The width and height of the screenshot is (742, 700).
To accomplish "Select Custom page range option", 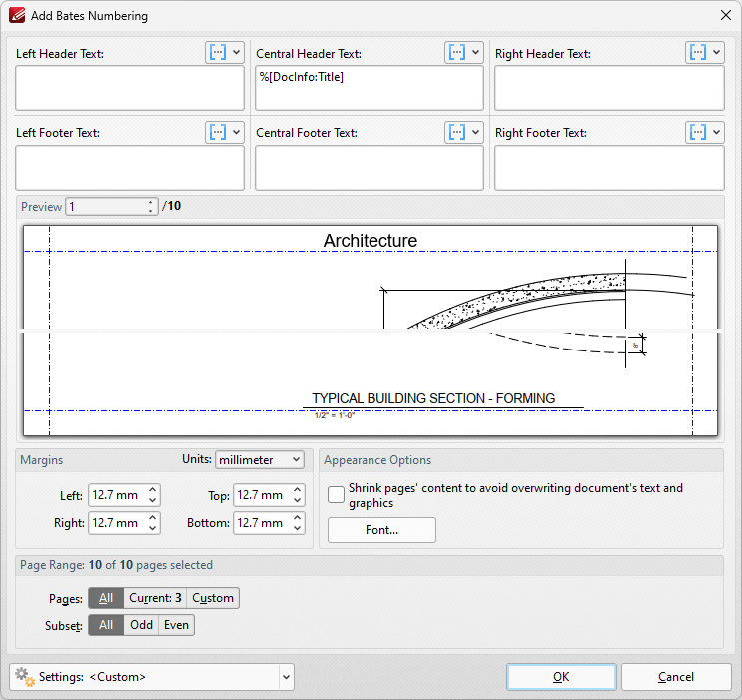I will coord(213,598).
